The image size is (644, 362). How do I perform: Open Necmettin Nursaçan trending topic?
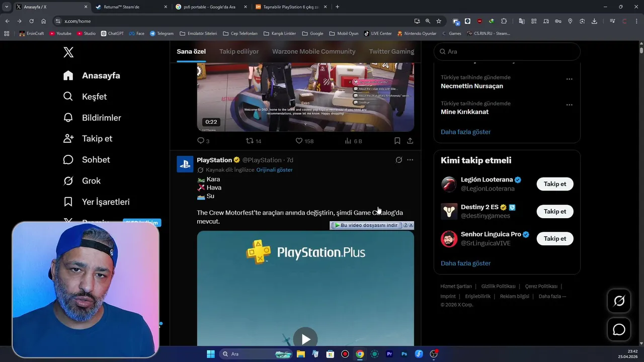[x=472, y=86]
